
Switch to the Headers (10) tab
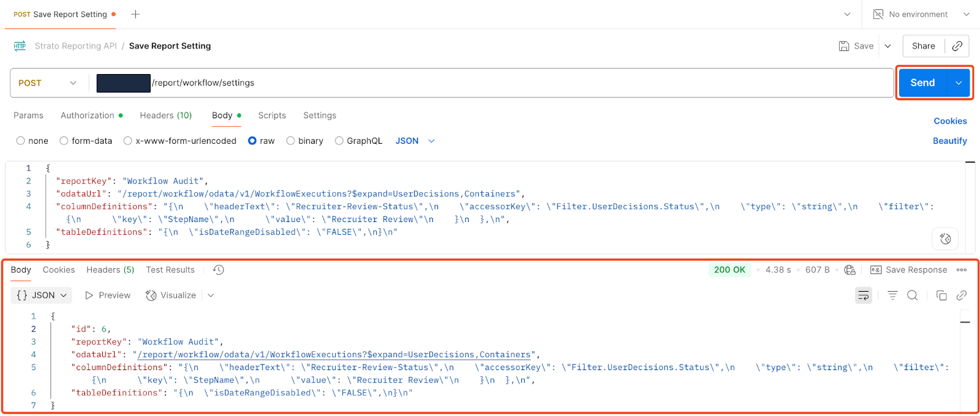pos(165,116)
